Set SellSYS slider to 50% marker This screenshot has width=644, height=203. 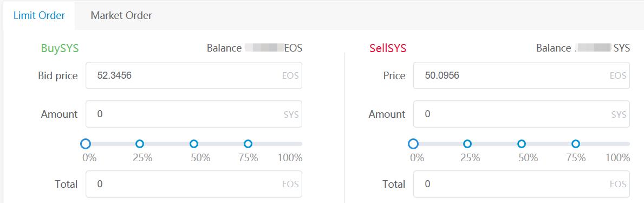(x=522, y=144)
